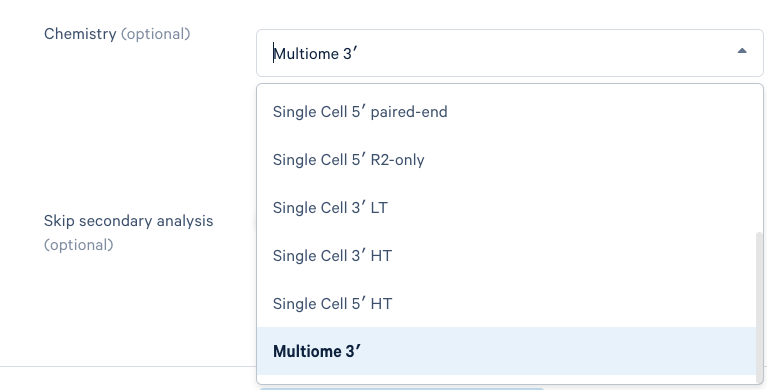Collapse the Chemistry dropdown with the caret arrow
The height and width of the screenshot is (390, 767).
pyautogui.click(x=742, y=51)
